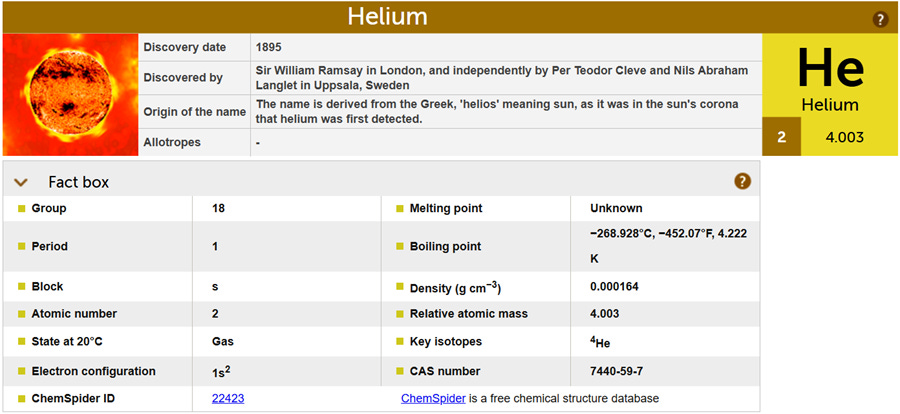Select the 4.003 atomic mass in tile
Viewport: 900px width, 414px height.
844,137
